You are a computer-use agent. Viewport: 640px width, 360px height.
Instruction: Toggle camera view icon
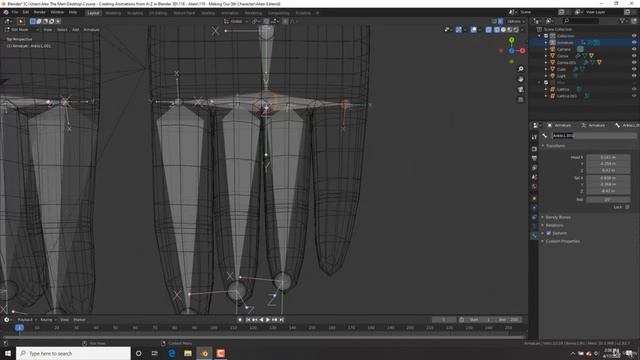point(520,89)
